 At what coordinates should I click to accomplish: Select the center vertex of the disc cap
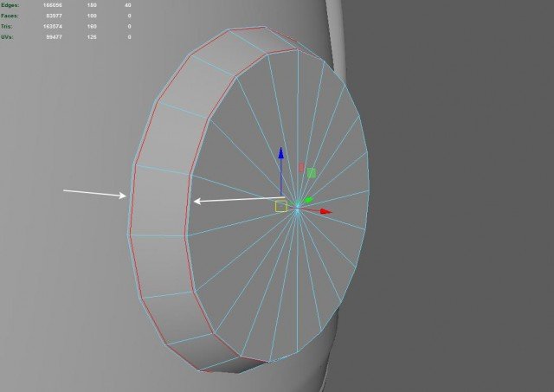tap(297, 207)
